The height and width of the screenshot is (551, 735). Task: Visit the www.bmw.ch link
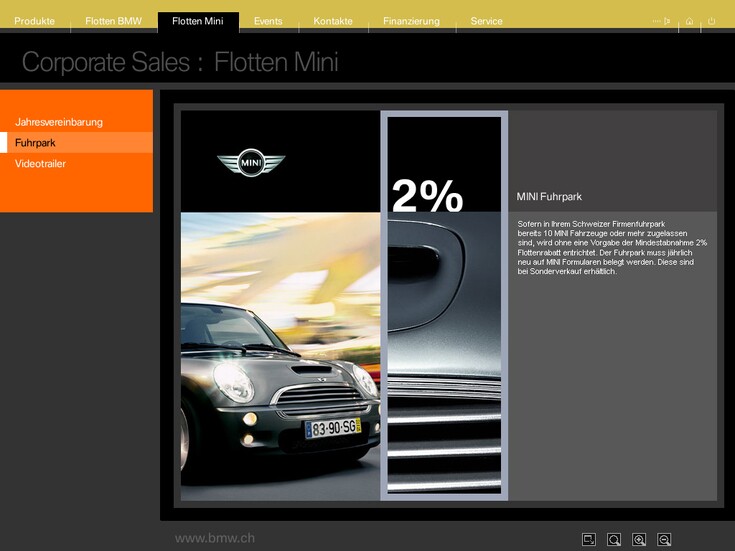tap(215, 538)
